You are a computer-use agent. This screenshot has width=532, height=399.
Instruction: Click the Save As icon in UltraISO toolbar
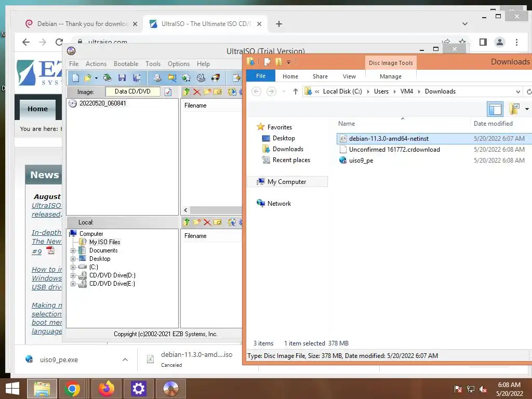point(137,78)
